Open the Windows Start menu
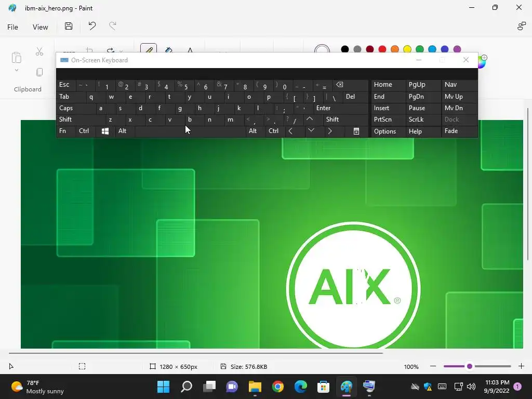This screenshot has width=532, height=399. coord(163,387)
